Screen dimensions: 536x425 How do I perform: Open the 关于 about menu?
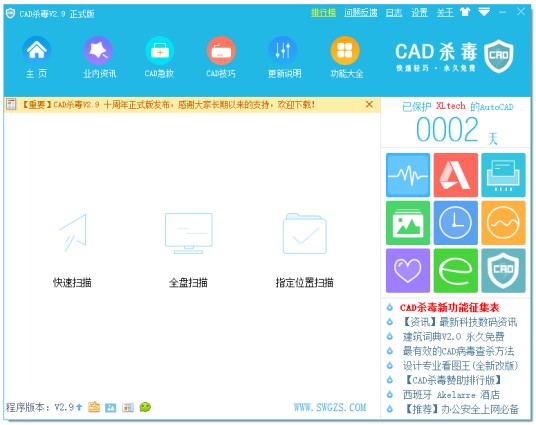[445, 13]
